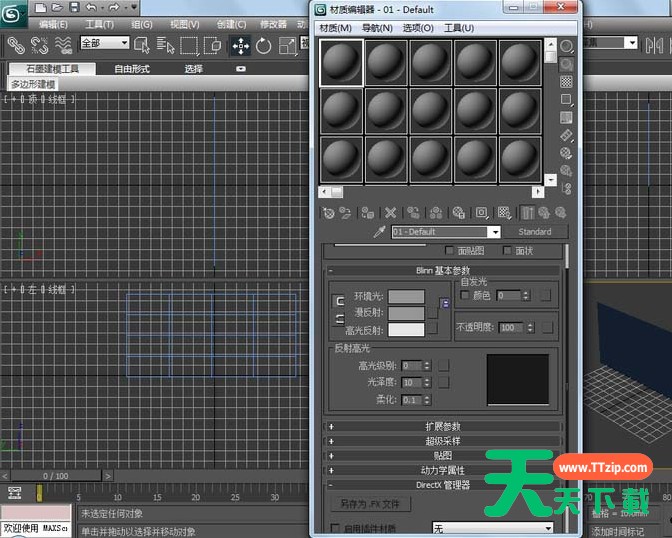672x538 pixels.
Task: Expand the 超级采样 rollout
Action: (442, 441)
